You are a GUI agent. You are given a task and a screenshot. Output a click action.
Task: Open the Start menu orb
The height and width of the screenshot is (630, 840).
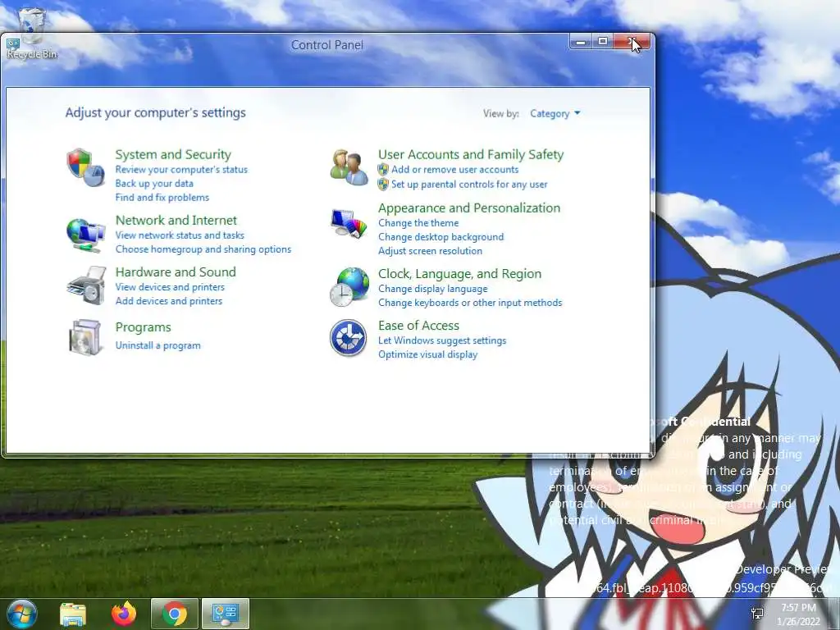pos(21,614)
